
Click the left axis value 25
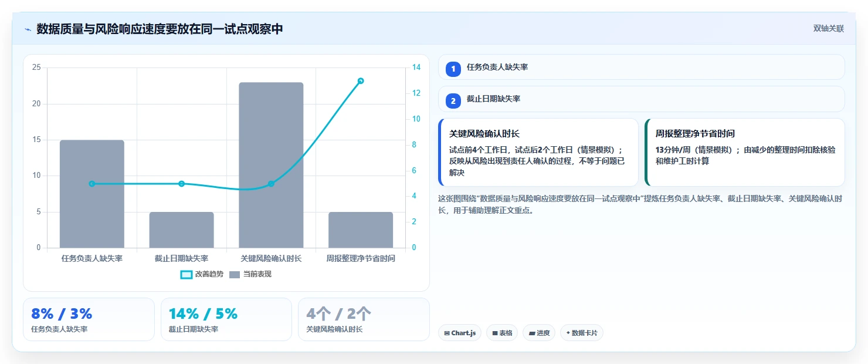coord(36,68)
